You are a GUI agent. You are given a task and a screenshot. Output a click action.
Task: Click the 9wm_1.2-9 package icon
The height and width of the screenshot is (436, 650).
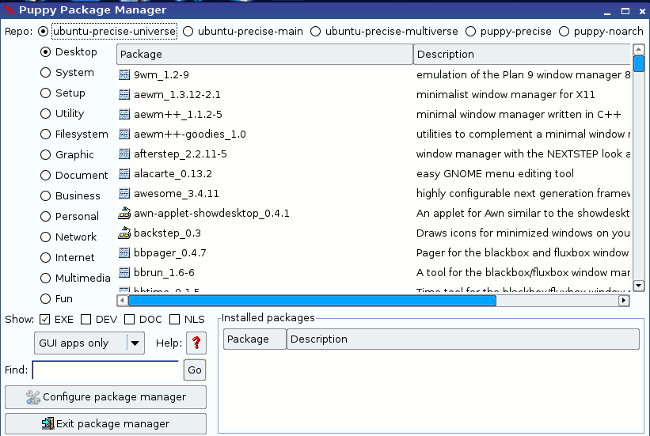(124, 75)
